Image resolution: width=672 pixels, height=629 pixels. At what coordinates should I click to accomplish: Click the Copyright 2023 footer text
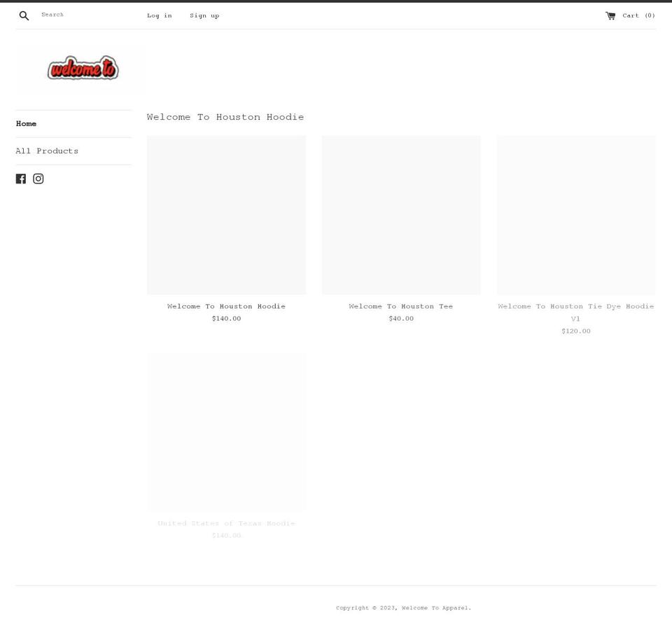(x=403, y=608)
